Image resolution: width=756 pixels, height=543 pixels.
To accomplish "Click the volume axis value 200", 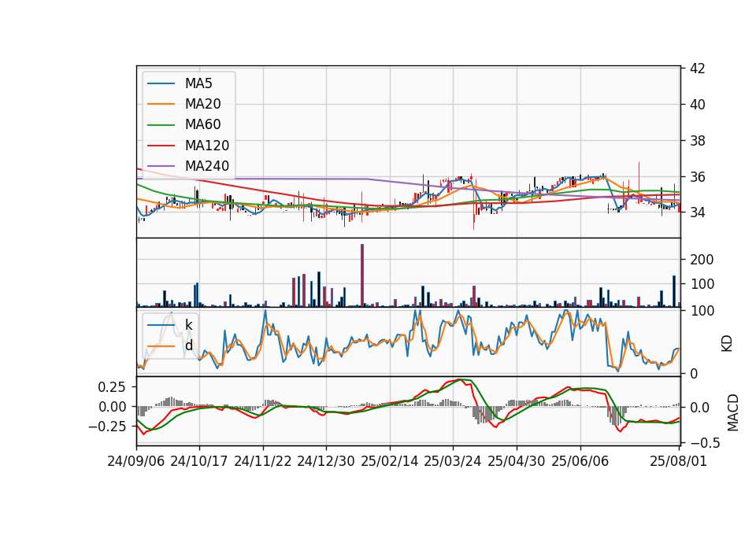I will tap(702, 260).
